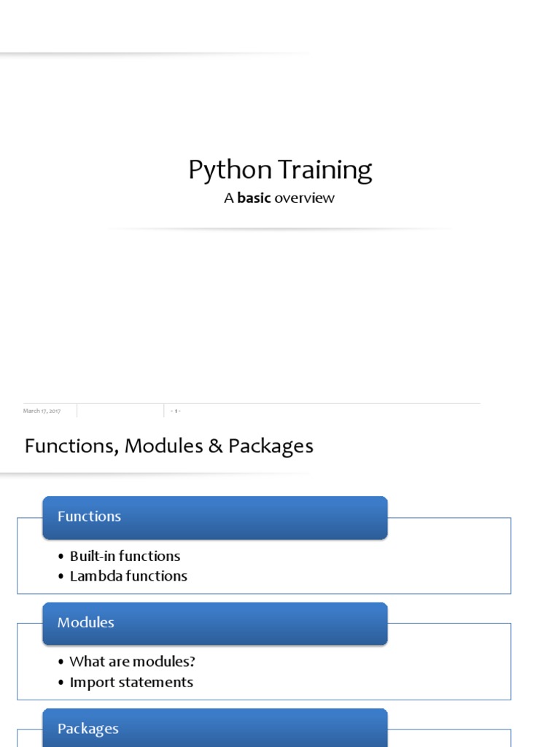
Task: Select the Import statements bullet item
Action: pyautogui.click(x=131, y=682)
